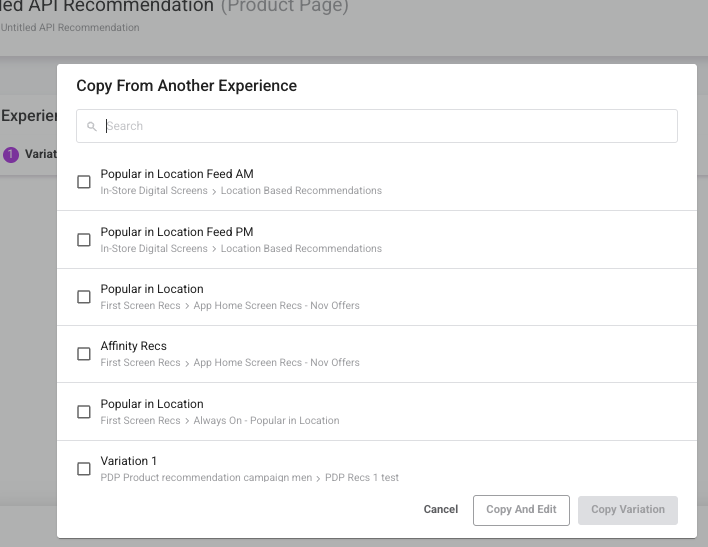Image resolution: width=708 pixels, height=547 pixels.
Task: Tick Popular in Location under Nov Offers
Action: click(84, 297)
